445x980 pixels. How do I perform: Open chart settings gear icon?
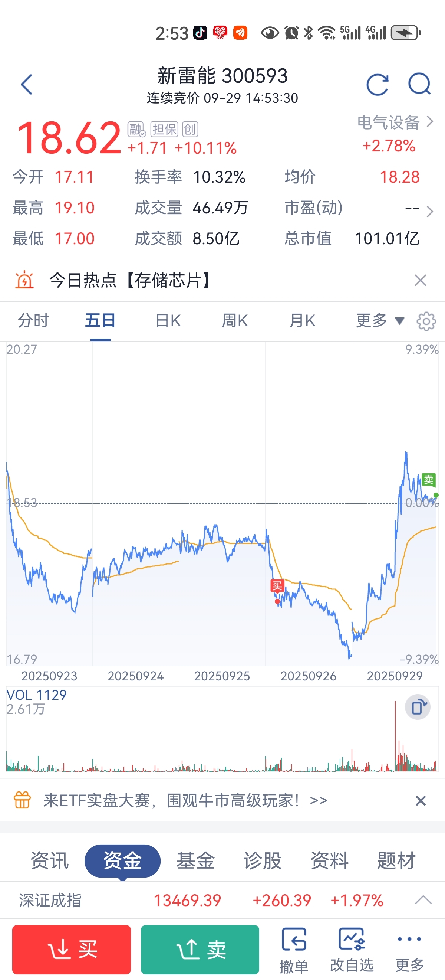(x=426, y=321)
